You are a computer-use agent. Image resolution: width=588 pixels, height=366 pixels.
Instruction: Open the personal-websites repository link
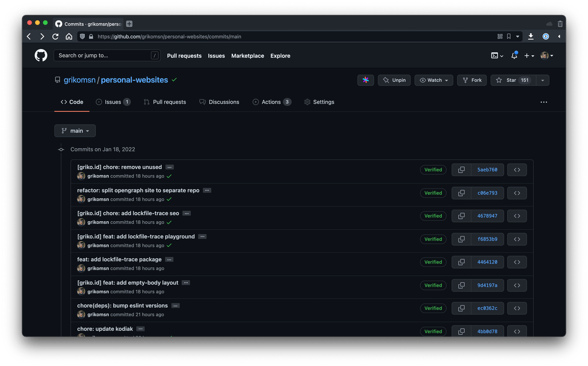tap(134, 80)
